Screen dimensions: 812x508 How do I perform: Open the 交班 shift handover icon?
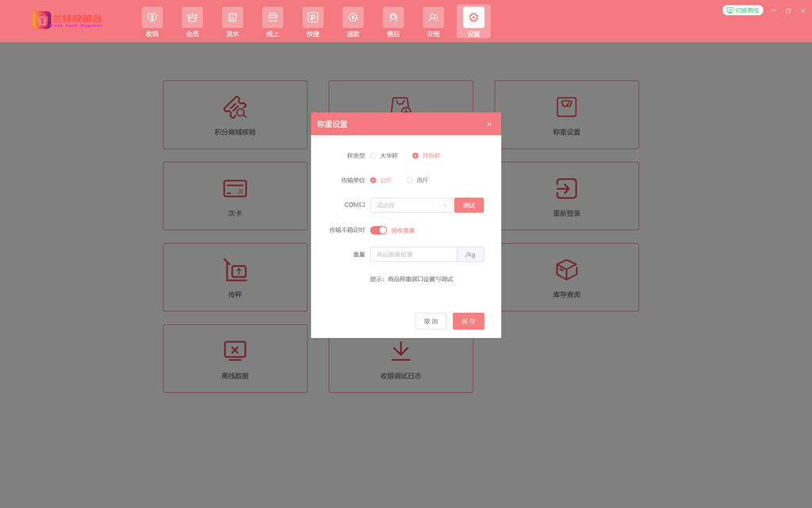433,17
